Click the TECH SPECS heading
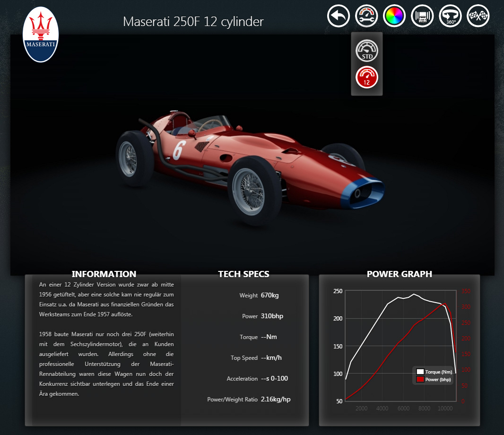Image resolution: width=504 pixels, height=435 pixels. point(243,274)
